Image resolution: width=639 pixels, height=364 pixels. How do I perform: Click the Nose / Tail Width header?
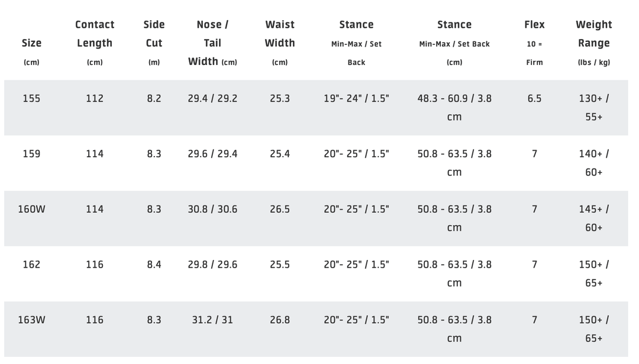(x=212, y=43)
